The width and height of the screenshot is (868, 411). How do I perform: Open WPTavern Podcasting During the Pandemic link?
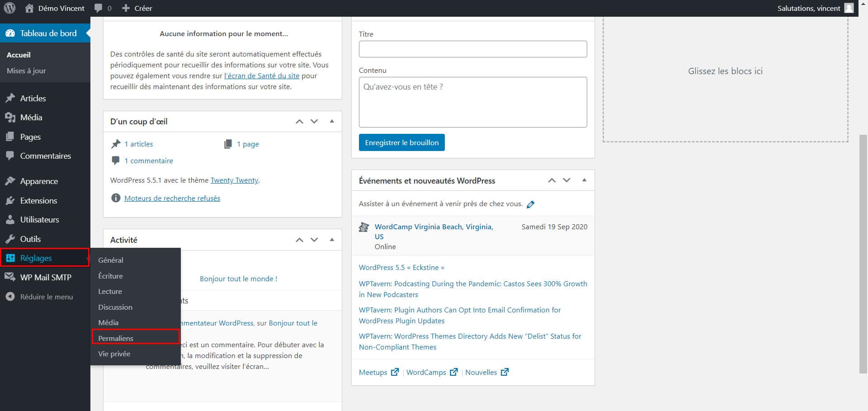point(473,289)
